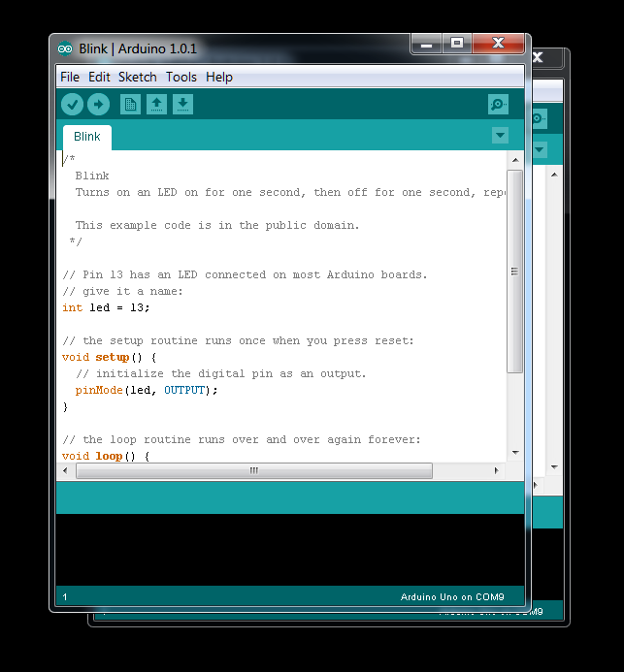624x672 pixels.
Task: Click the vertical scrollbar up arrow
Action: 515,160
